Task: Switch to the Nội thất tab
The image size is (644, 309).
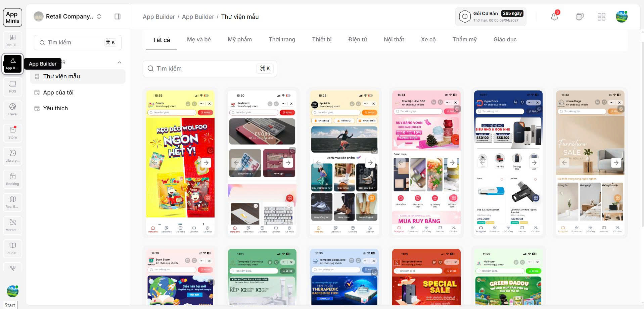Action: 394,40
